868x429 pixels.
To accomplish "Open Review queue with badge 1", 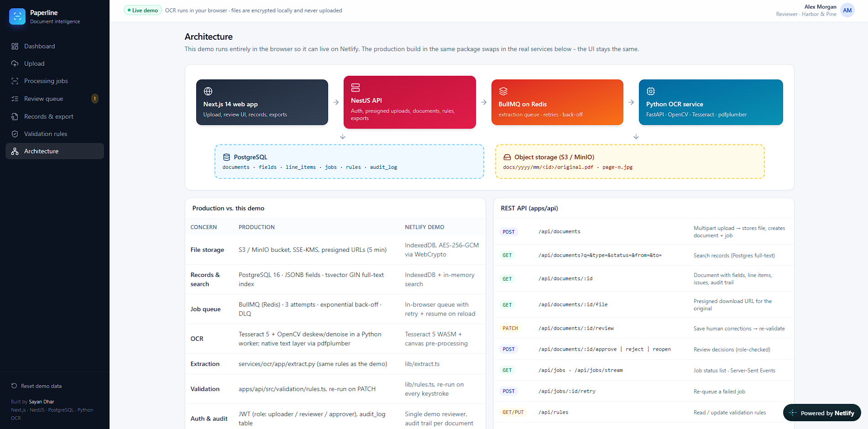I will tap(55, 99).
